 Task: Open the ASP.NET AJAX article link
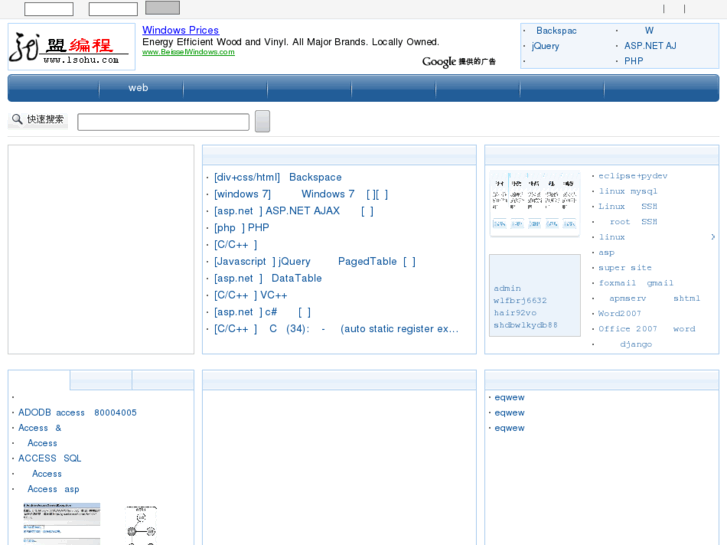(x=293, y=211)
